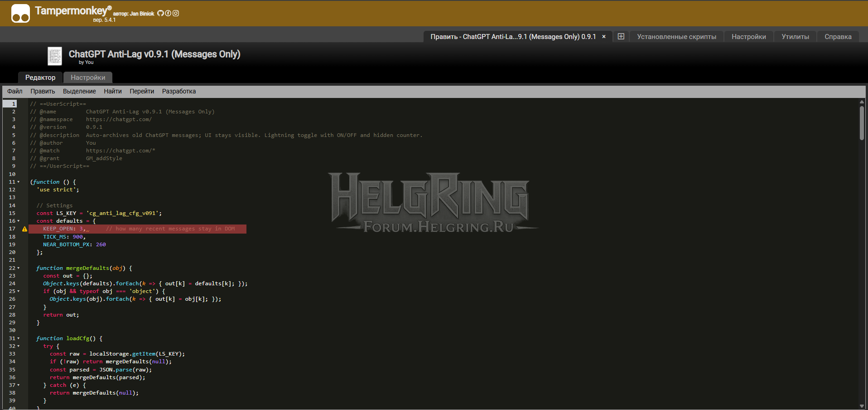Click the '// ==UserScript==' opening comment line
This screenshot has height=410, width=868.
[x=58, y=104]
